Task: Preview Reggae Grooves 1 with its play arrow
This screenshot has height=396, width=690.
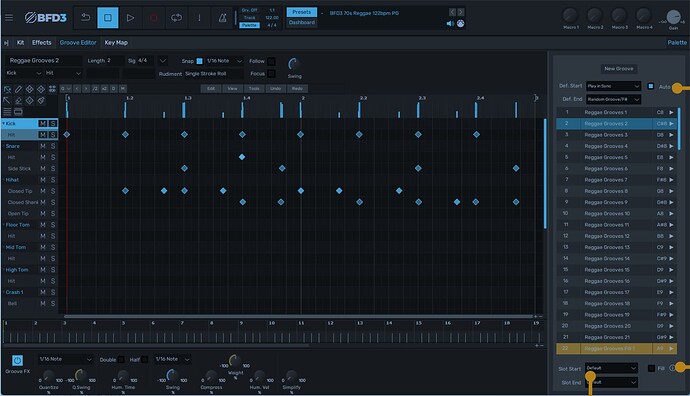Action: pyautogui.click(x=672, y=112)
